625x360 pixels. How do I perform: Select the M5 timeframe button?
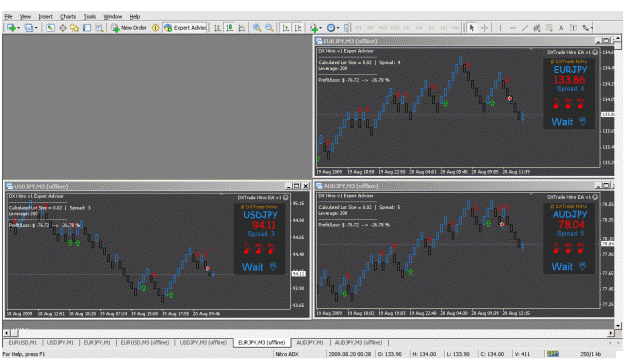click(371, 28)
